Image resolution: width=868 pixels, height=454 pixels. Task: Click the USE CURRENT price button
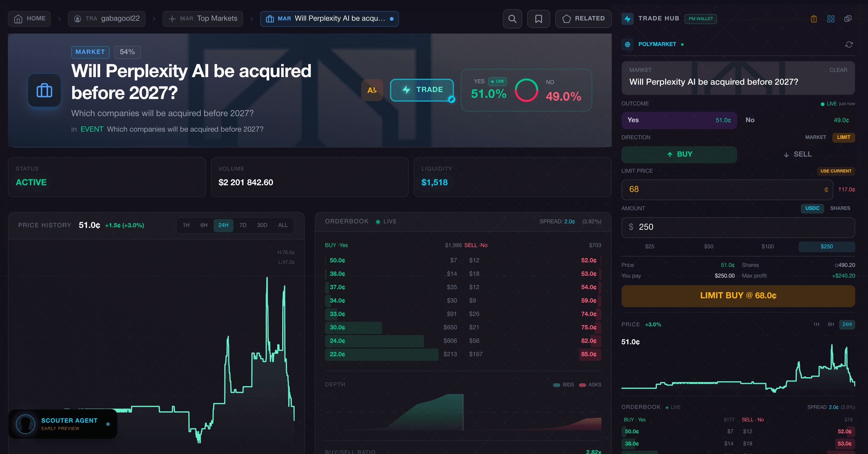[x=836, y=171]
